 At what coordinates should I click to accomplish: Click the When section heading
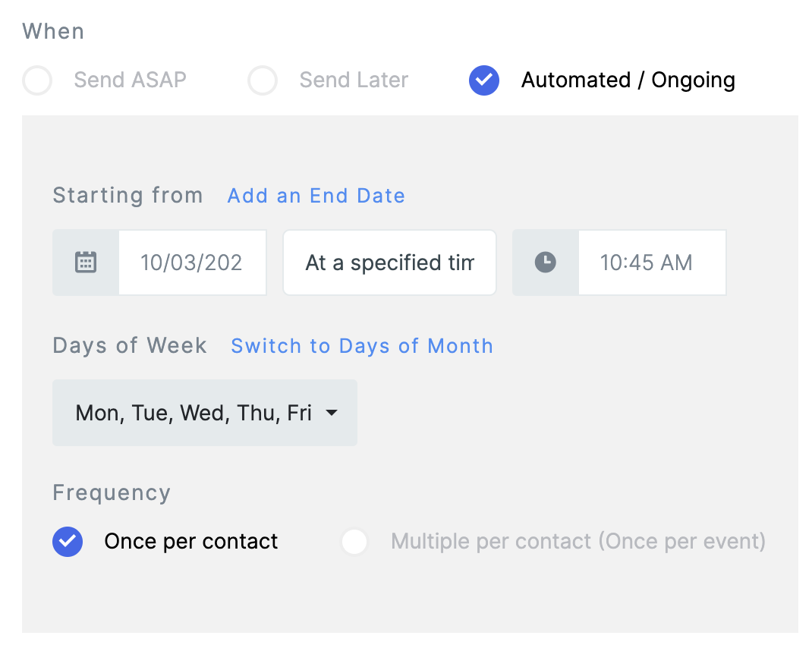[x=53, y=32]
